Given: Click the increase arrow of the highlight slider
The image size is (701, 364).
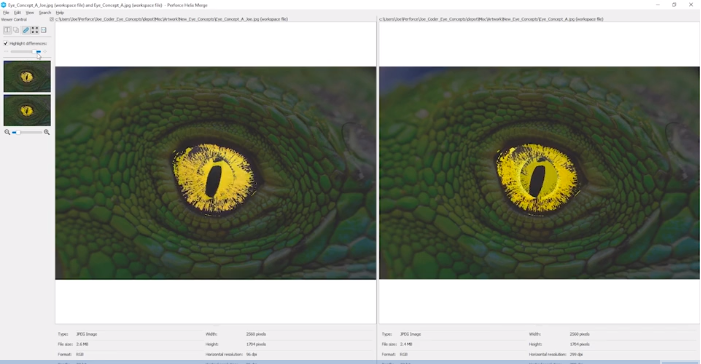Looking at the screenshot, I should (45, 52).
